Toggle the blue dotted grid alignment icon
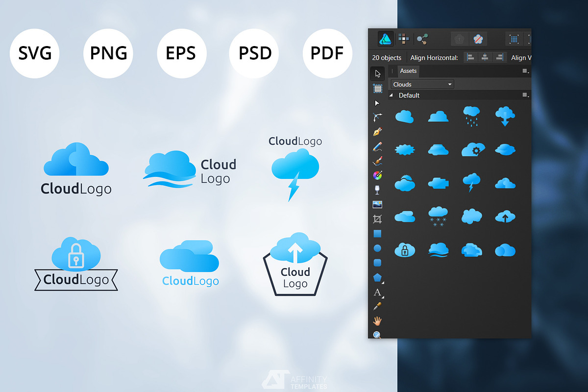This screenshot has width=588, height=392. (514, 39)
